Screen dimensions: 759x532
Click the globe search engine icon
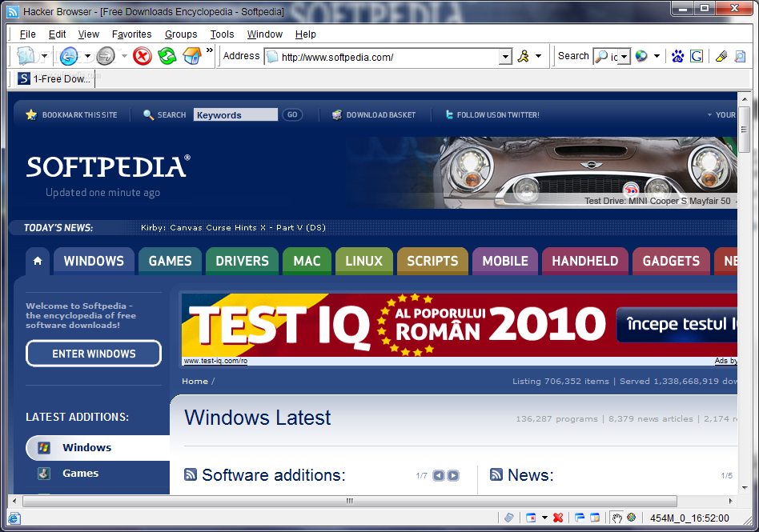click(642, 56)
